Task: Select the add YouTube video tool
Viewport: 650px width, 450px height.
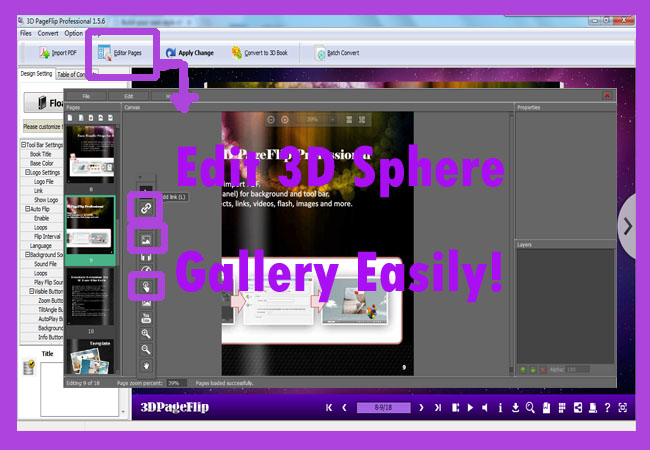Action: coord(146,318)
